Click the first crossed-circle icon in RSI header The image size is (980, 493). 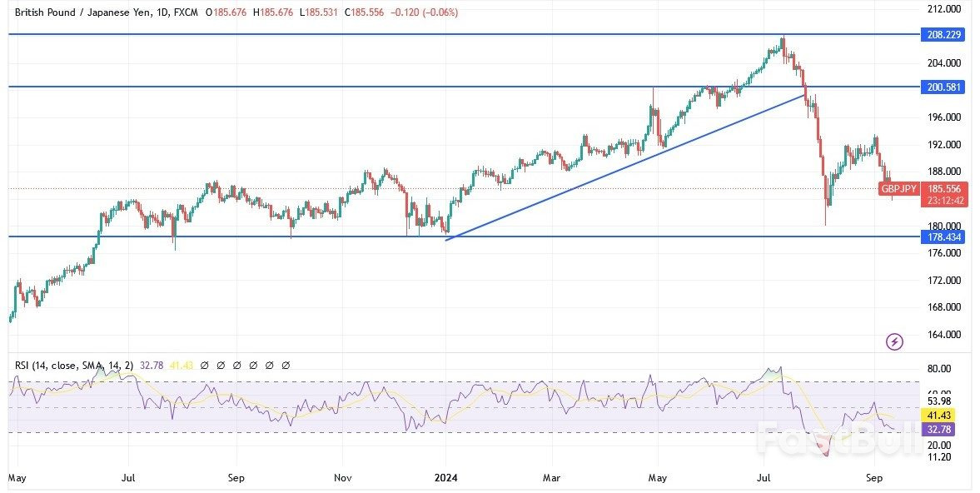205,365
